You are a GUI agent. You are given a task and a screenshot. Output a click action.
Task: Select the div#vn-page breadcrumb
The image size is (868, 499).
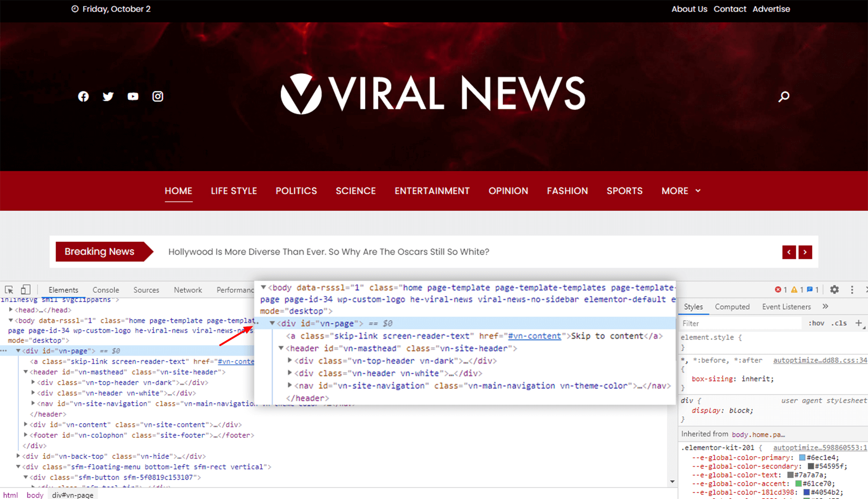pyautogui.click(x=73, y=495)
